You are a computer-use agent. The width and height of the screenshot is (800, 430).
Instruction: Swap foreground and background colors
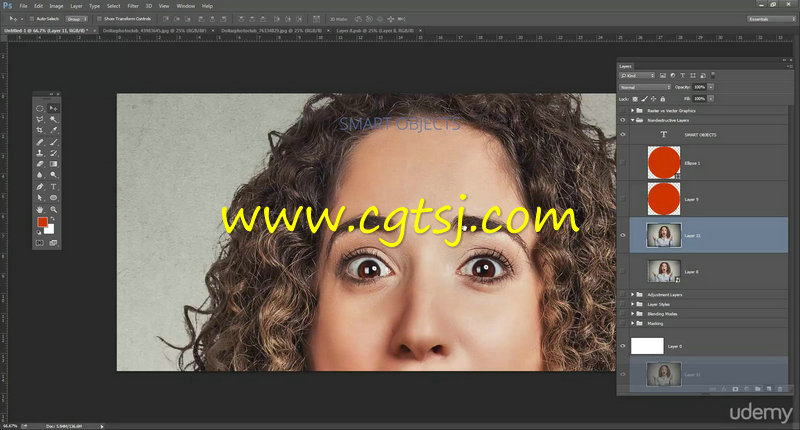(52, 219)
